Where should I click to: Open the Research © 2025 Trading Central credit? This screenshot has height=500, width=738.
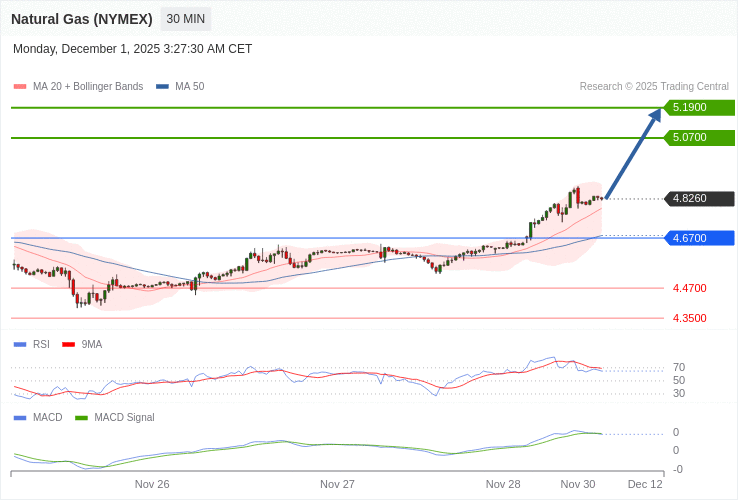[x=654, y=87]
